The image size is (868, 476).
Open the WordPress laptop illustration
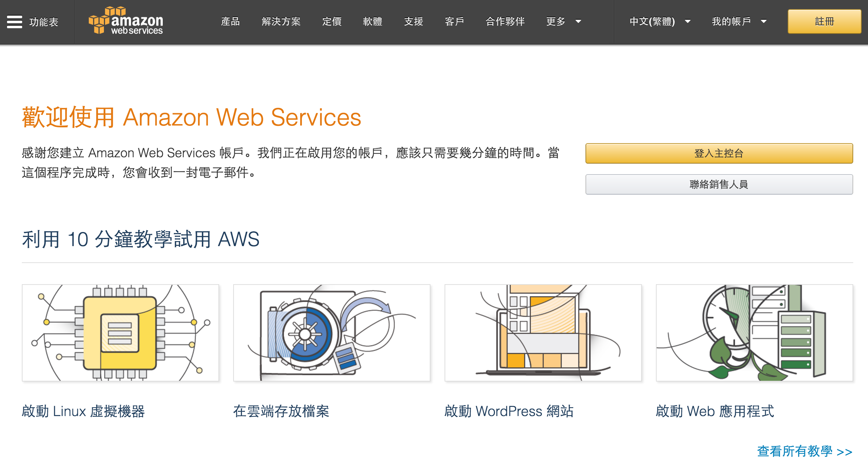coord(543,333)
